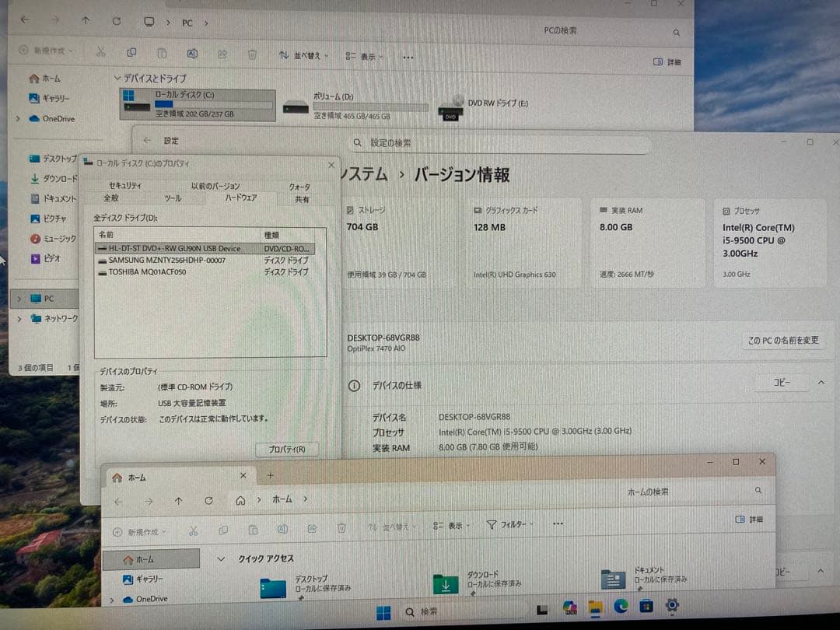Switch to the ツール tab
Image resolution: width=840 pixels, height=630 pixels.
click(174, 198)
